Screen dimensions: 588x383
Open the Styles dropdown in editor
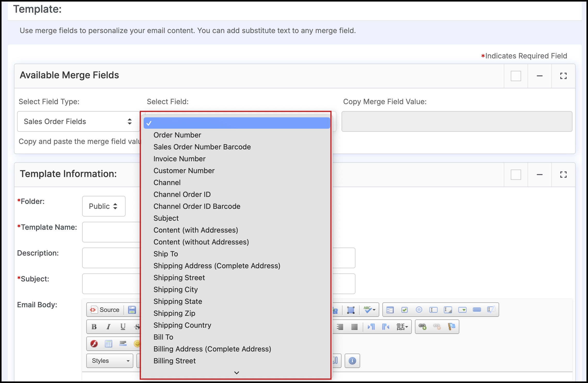pyautogui.click(x=110, y=361)
